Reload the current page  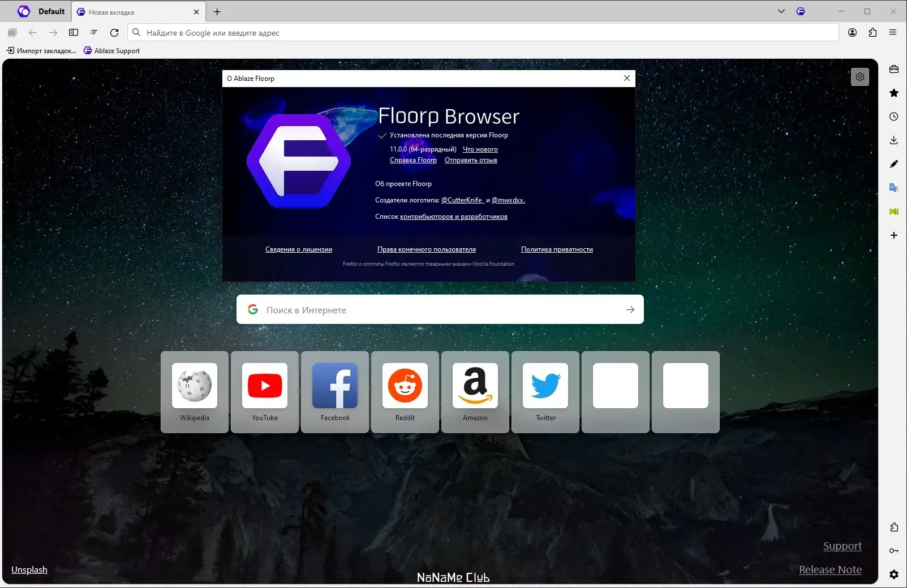(x=114, y=33)
